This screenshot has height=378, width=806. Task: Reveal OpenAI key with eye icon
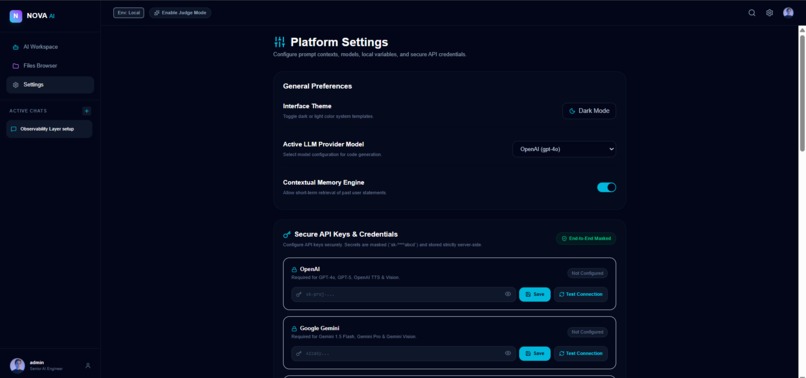tap(508, 294)
